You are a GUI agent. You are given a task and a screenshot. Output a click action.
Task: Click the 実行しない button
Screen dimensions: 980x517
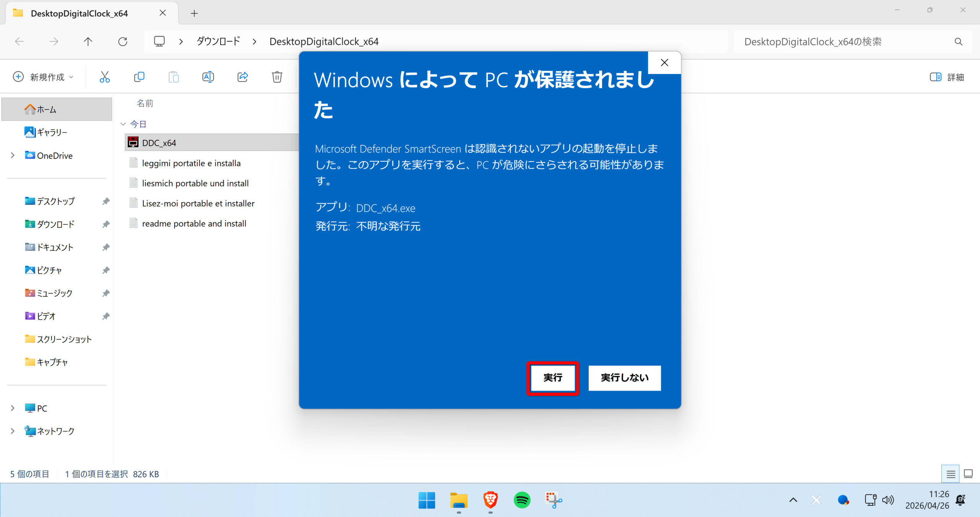[x=624, y=378]
